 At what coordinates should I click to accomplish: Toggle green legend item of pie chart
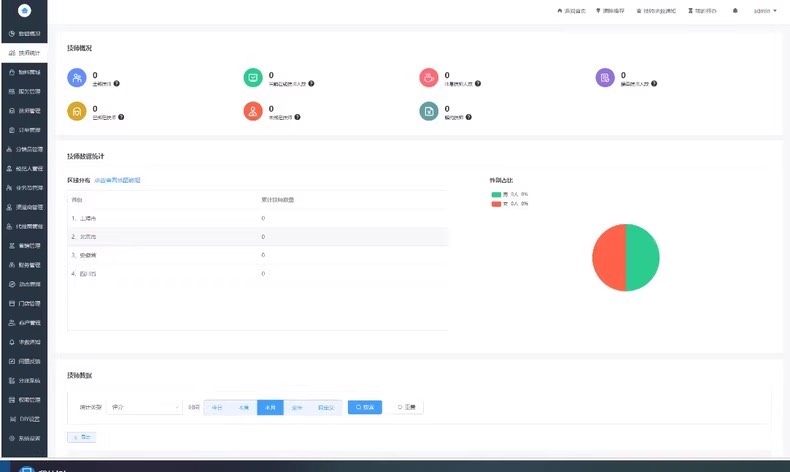click(x=509, y=194)
